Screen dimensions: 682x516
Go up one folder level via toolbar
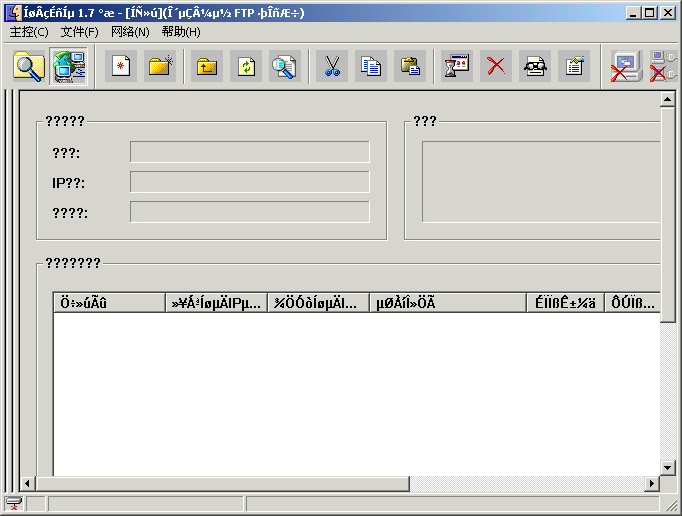coord(207,67)
